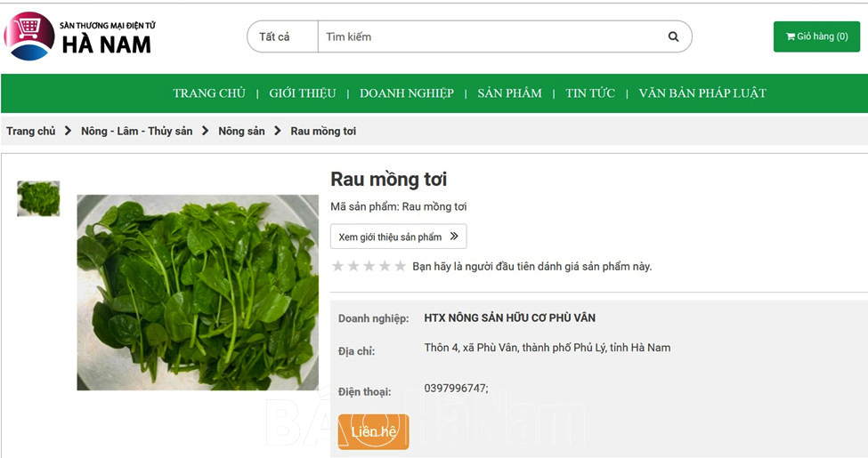Rate product with first star
This screenshot has width=868, height=458.
click(x=338, y=266)
